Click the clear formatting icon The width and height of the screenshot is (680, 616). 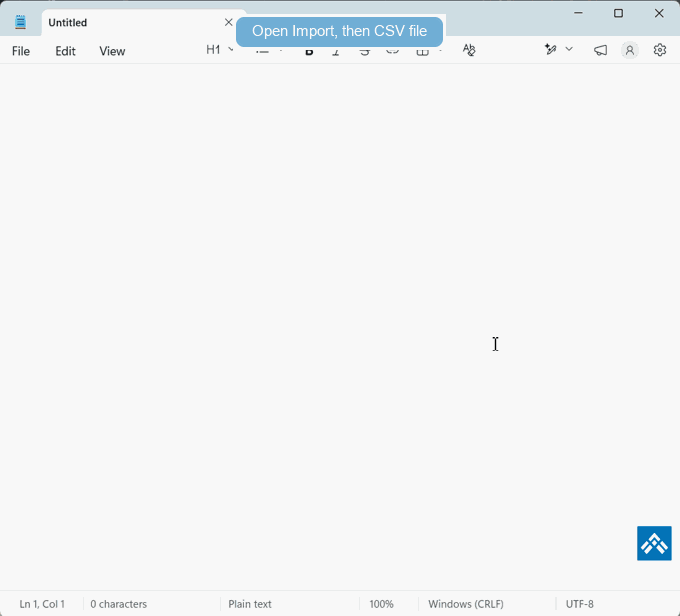(x=469, y=50)
